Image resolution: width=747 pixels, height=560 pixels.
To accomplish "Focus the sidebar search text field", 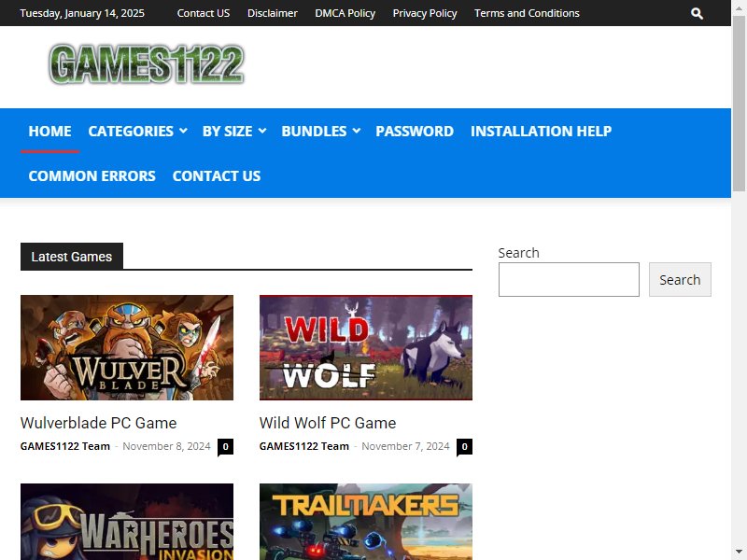I will point(569,279).
